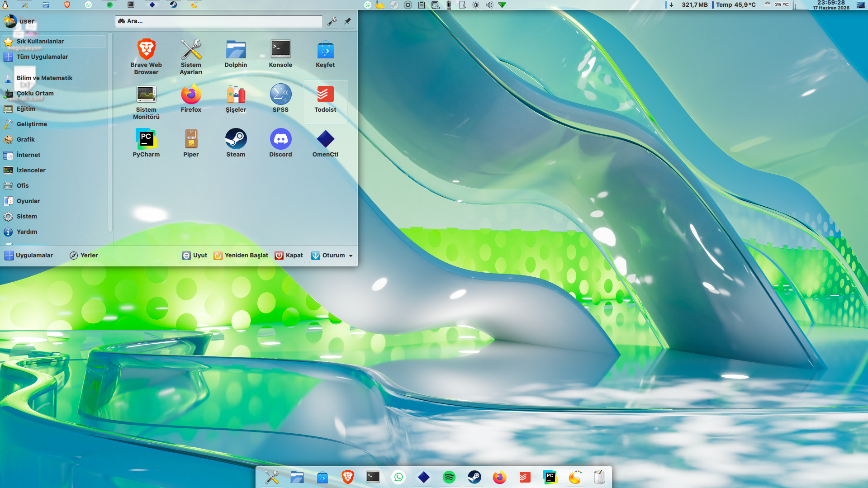Open Eğitim category

click(54, 109)
